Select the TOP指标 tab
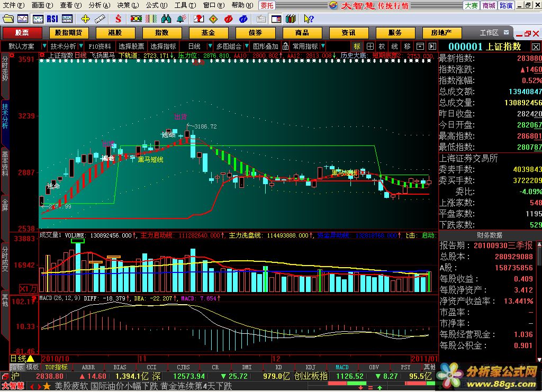 (56, 367)
